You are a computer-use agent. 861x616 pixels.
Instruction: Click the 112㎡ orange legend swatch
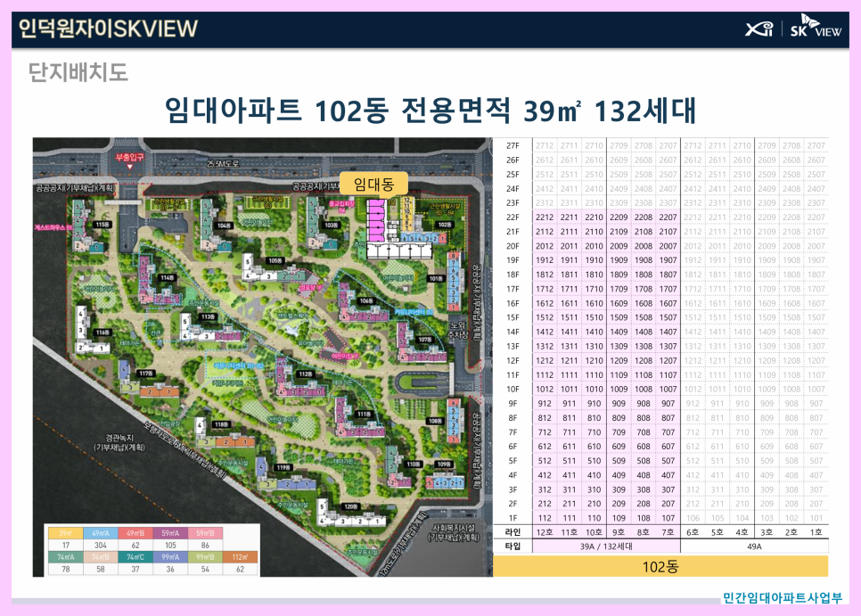[240, 556]
